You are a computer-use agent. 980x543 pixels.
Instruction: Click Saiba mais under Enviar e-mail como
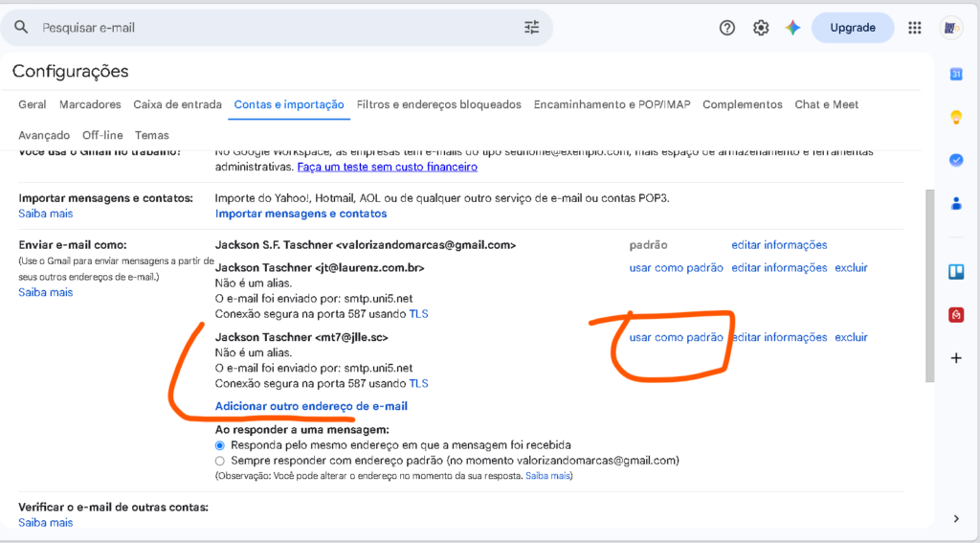click(46, 292)
